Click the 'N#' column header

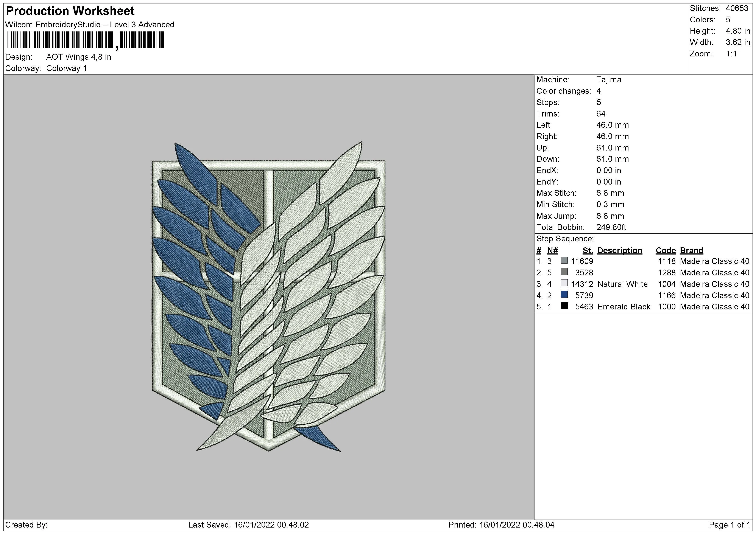[x=553, y=251]
